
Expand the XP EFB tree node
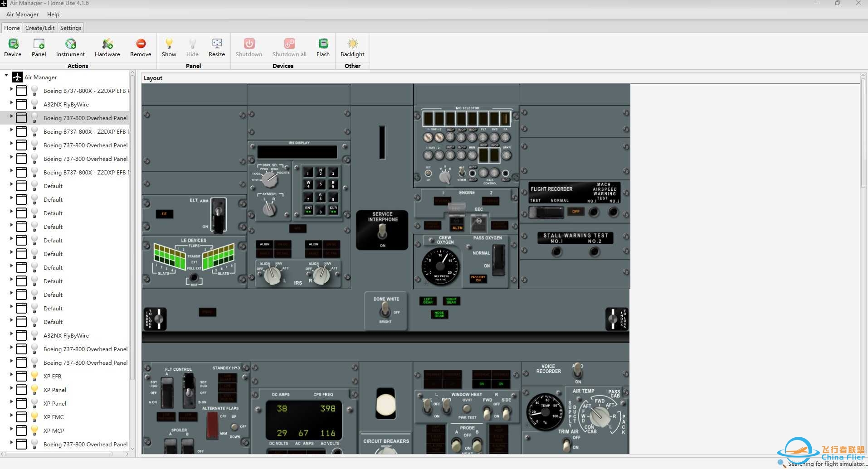(x=11, y=375)
